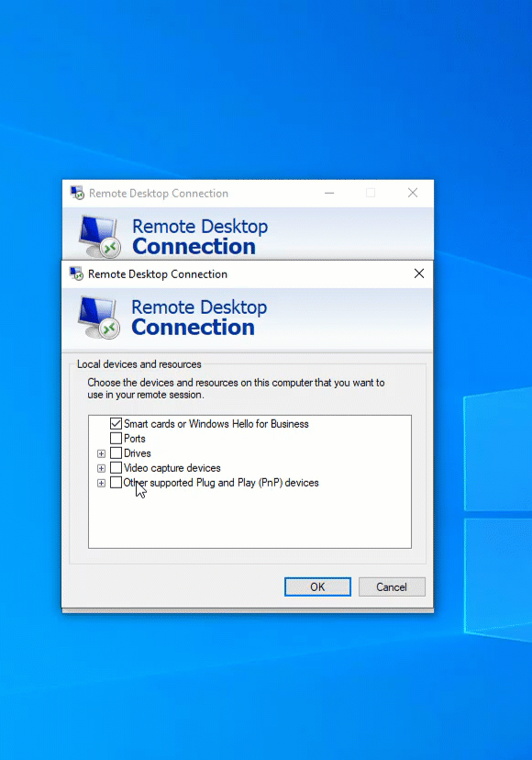The width and height of the screenshot is (532, 760).
Task: Uncheck Smart cards or Windows Hello for Business
Action: click(116, 424)
